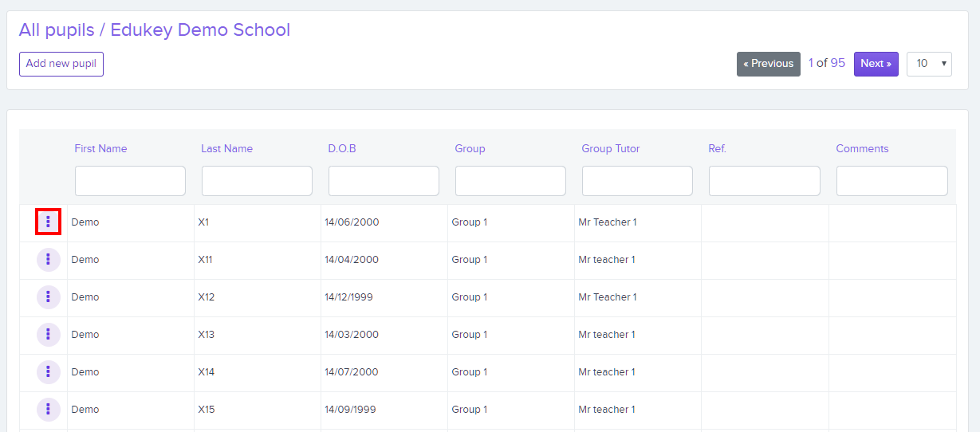Viewport: 980px width, 432px height.
Task: Open the options menu for pupil X14
Action: click(x=49, y=372)
